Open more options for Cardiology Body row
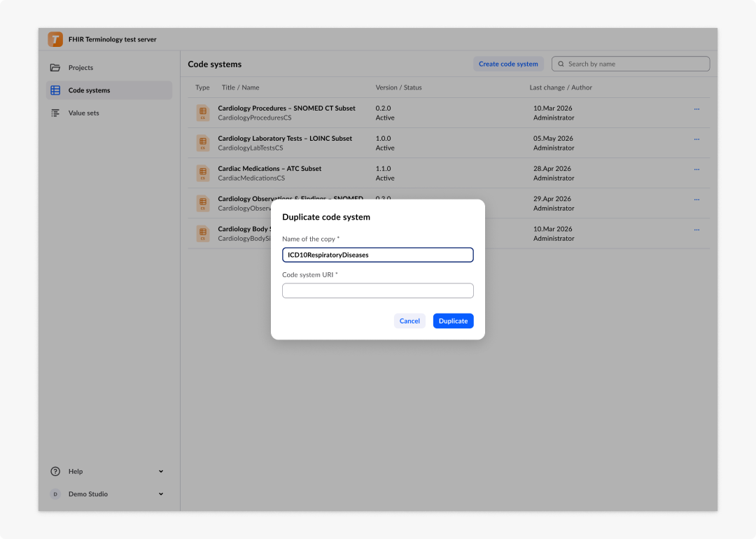This screenshot has height=539, width=756. click(696, 230)
